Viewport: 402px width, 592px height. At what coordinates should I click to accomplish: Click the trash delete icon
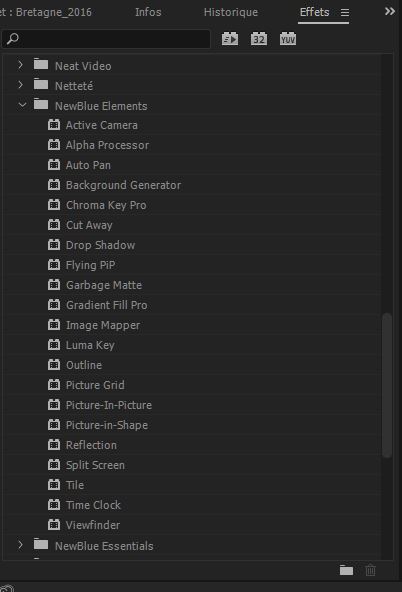370,570
